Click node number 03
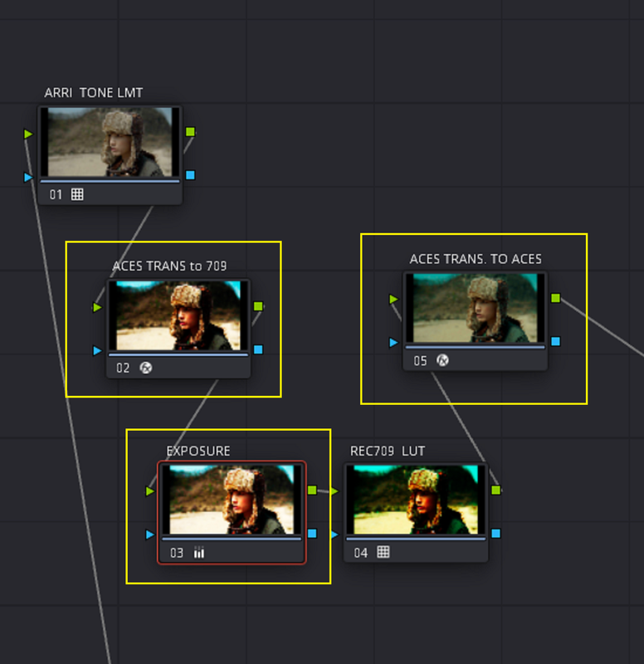 (177, 553)
